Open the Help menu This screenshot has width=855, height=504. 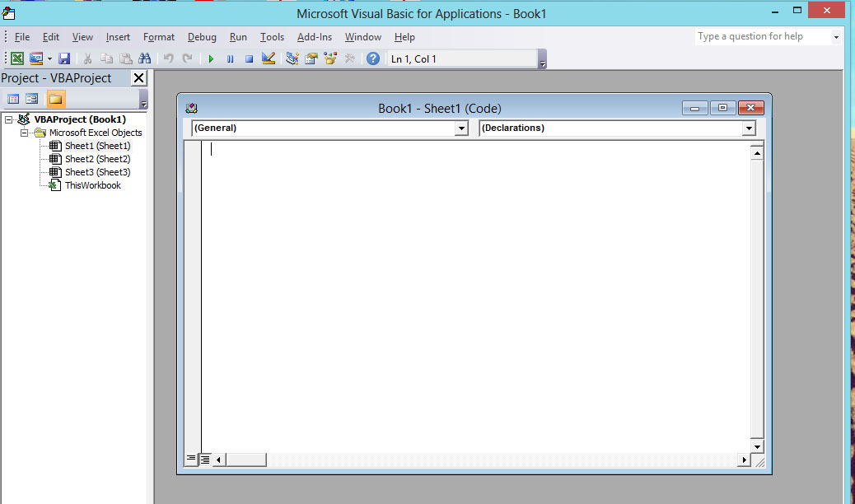tap(404, 37)
